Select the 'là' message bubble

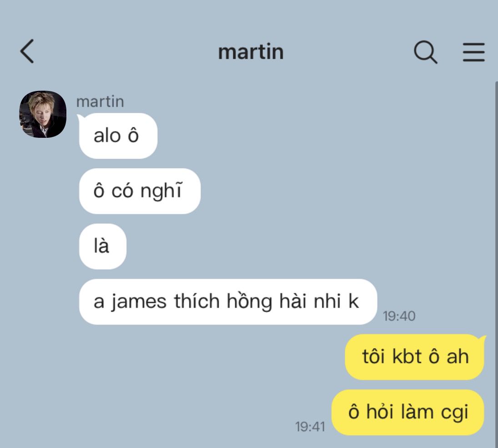103,246
